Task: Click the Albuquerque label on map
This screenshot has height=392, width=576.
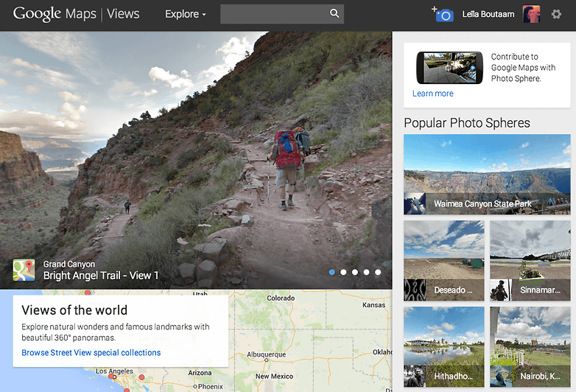Action: [x=267, y=354]
